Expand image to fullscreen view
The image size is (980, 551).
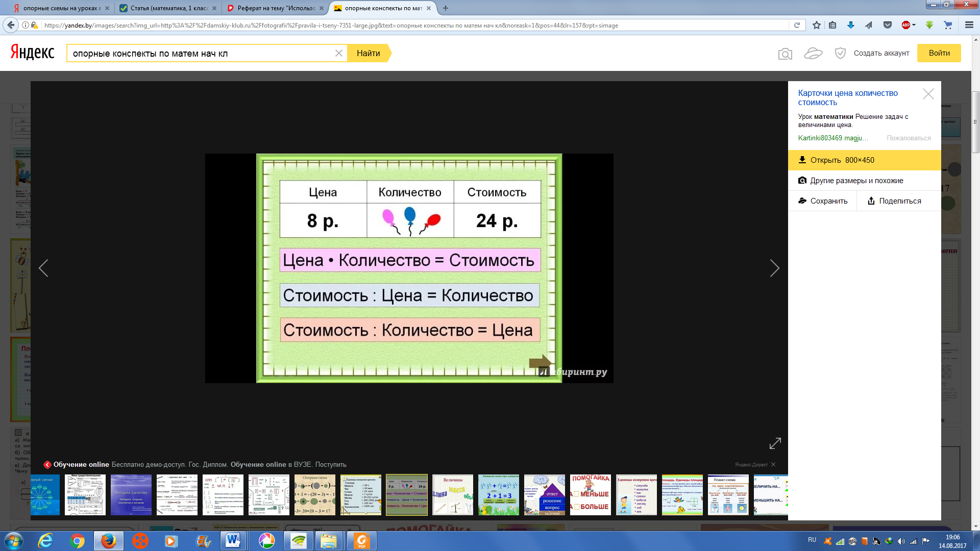775,443
